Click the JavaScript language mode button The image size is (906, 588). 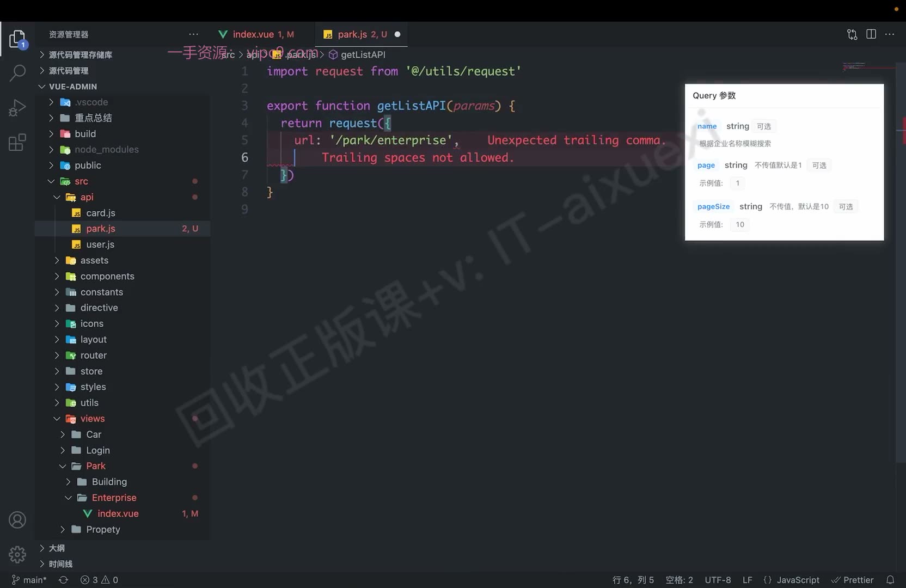click(x=792, y=580)
